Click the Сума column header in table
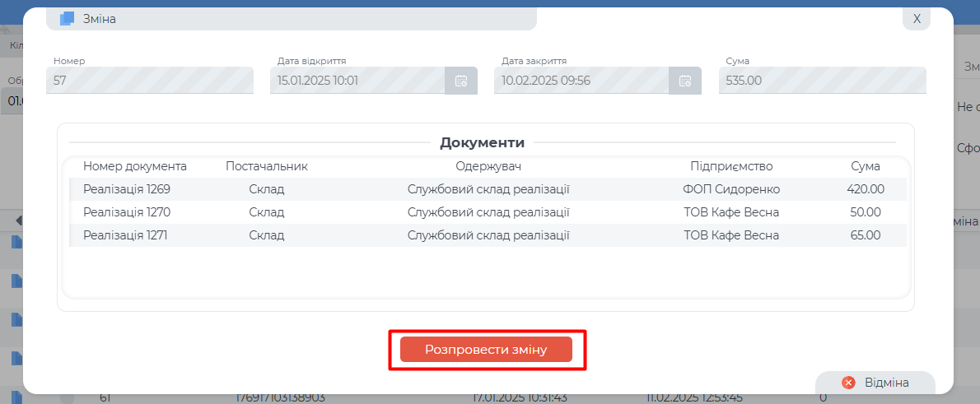 point(866,166)
